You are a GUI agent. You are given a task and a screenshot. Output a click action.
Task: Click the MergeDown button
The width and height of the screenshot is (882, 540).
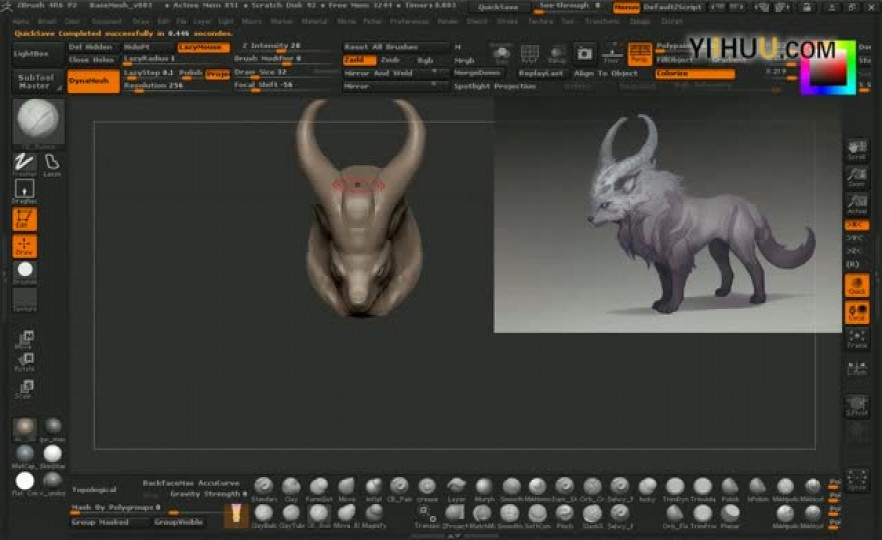coord(478,73)
